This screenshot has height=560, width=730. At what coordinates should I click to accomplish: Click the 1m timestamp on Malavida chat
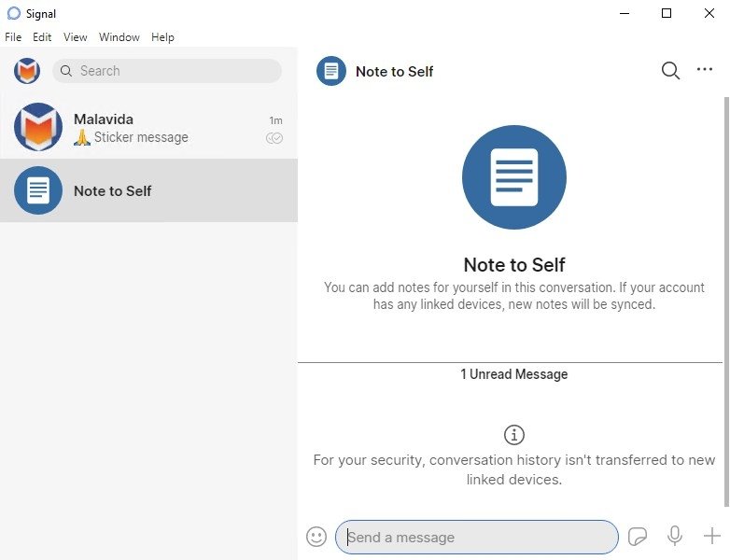click(x=275, y=120)
